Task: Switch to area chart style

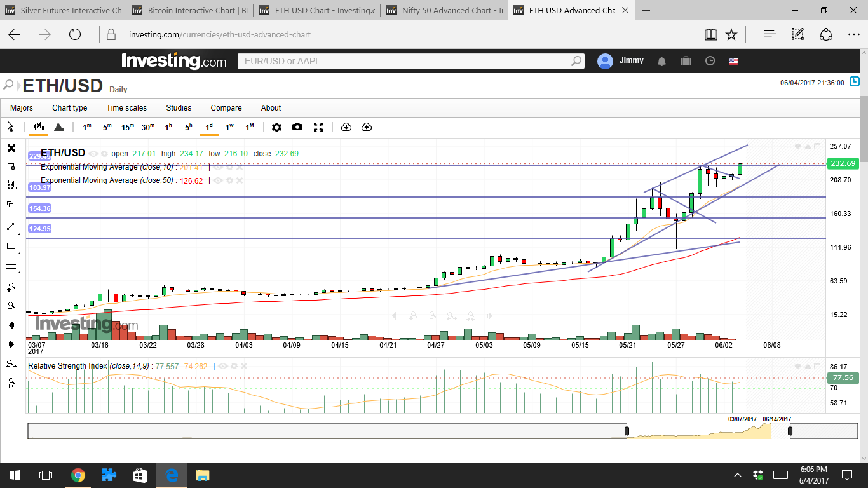Action: coord(59,127)
